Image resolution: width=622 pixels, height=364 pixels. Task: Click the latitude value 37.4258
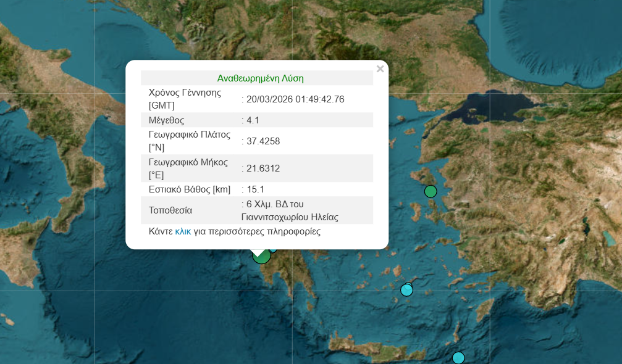pyautogui.click(x=263, y=141)
